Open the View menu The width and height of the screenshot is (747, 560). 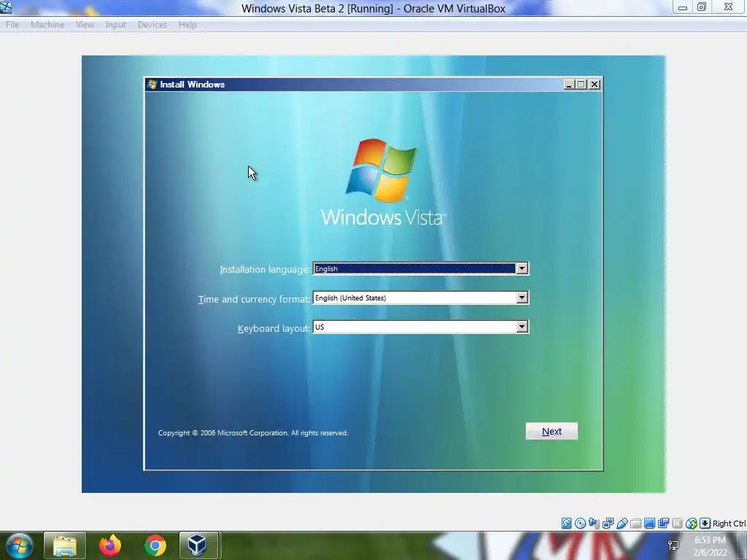[x=85, y=25]
